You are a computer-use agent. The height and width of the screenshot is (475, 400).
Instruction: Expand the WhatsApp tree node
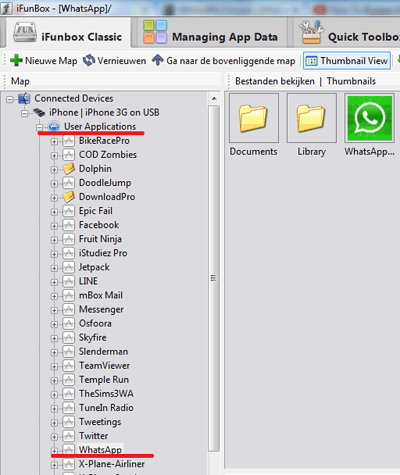click(x=54, y=451)
